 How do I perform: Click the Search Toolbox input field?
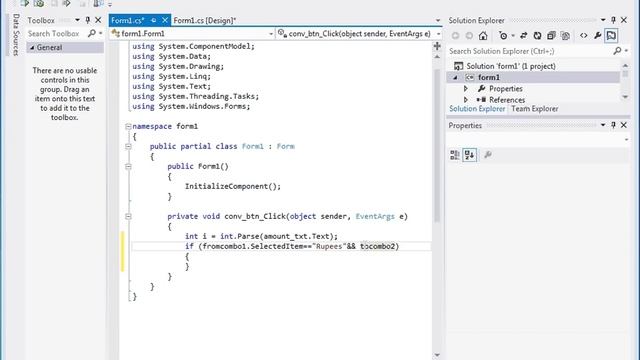pyautogui.click(x=57, y=33)
